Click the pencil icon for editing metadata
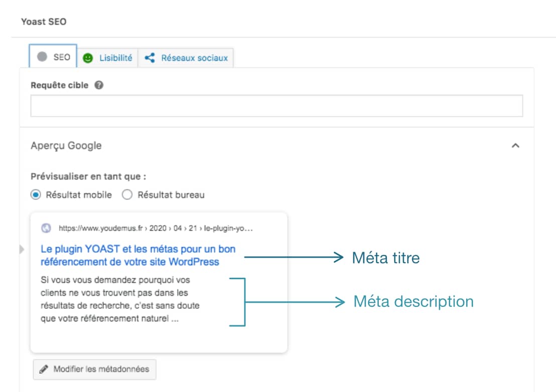This screenshot has width=556, height=392. tap(44, 369)
